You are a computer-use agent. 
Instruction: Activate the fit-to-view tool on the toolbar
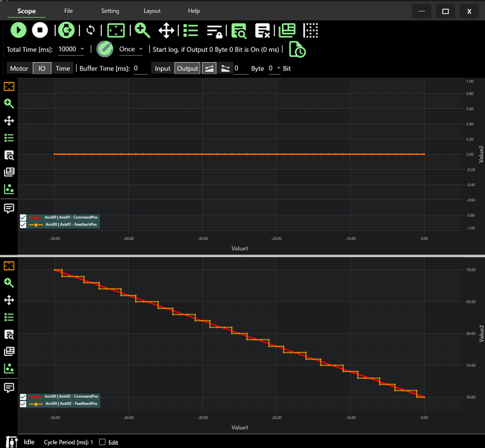click(x=116, y=30)
